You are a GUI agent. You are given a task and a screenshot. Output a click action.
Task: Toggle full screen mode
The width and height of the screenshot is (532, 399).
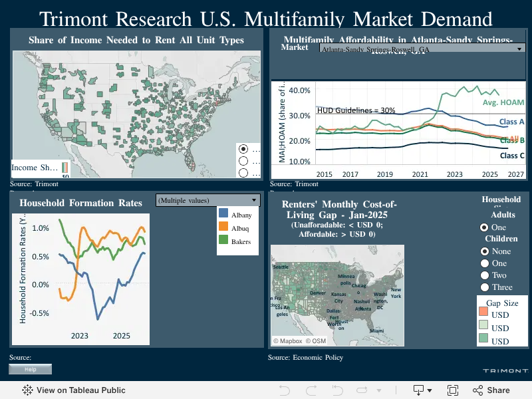(453, 390)
